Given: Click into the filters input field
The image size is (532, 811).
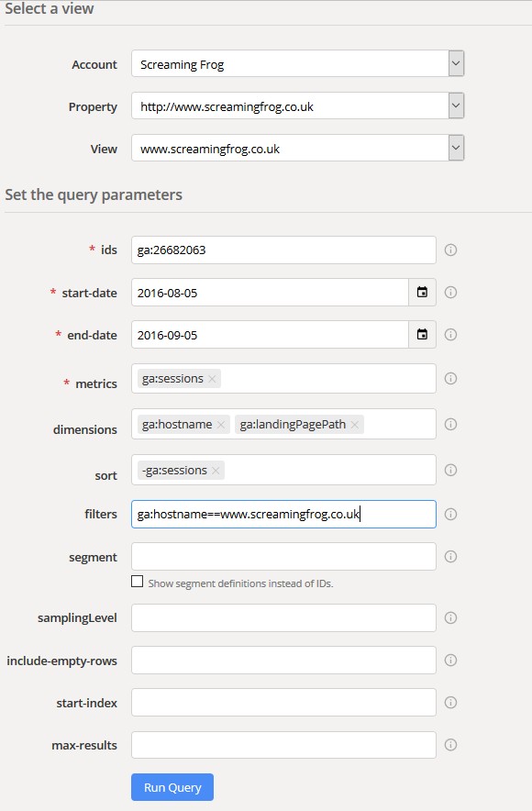Looking at the screenshot, I should [283, 514].
